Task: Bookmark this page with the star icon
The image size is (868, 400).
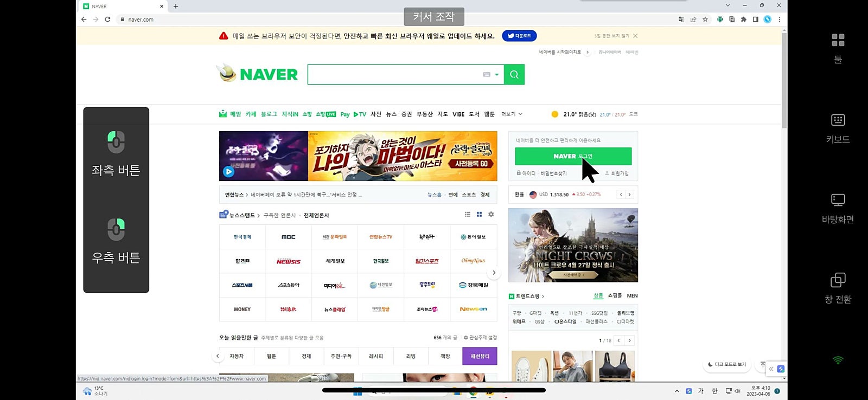Action: [x=705, y=20]
